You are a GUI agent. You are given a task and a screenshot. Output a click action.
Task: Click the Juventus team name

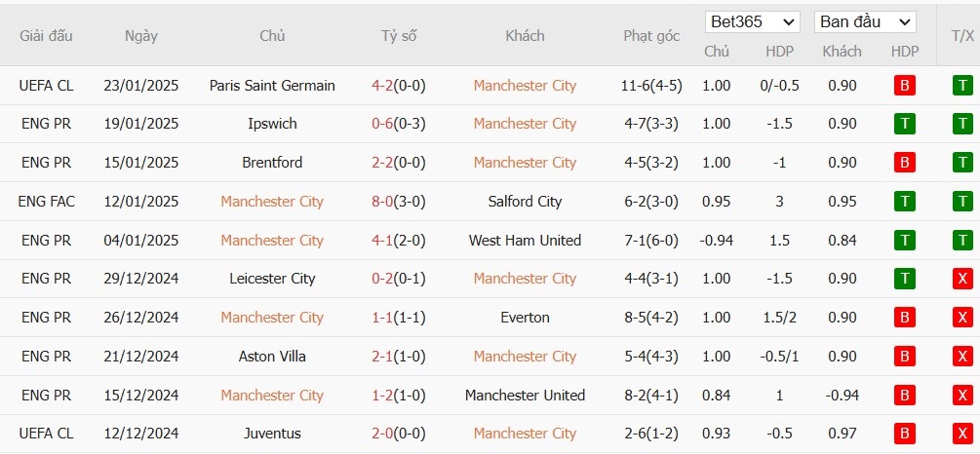(272, 433)
